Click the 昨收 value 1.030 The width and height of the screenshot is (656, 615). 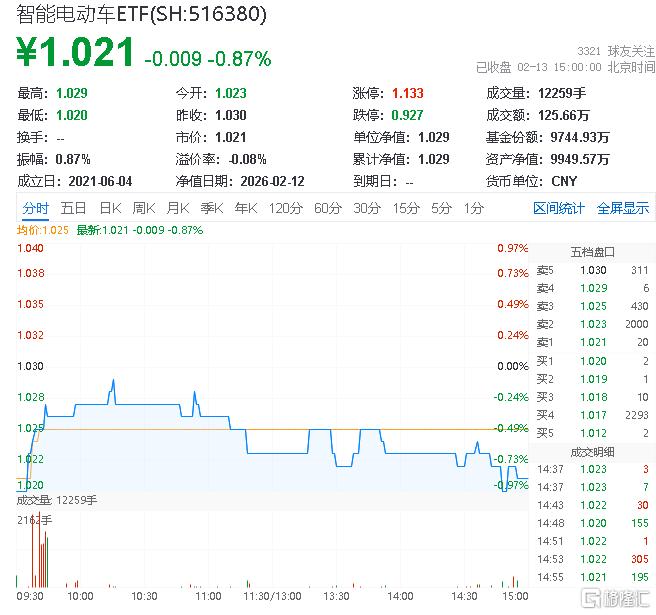[231, 115]
